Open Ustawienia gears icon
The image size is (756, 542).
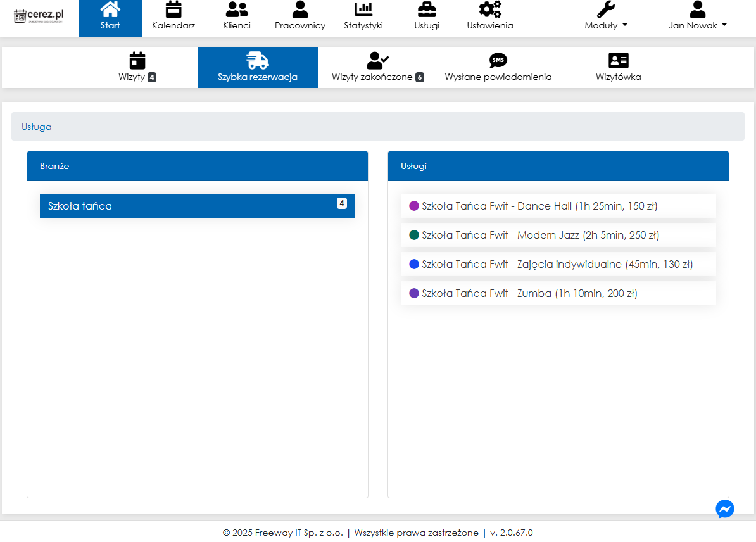click(490, 10)
